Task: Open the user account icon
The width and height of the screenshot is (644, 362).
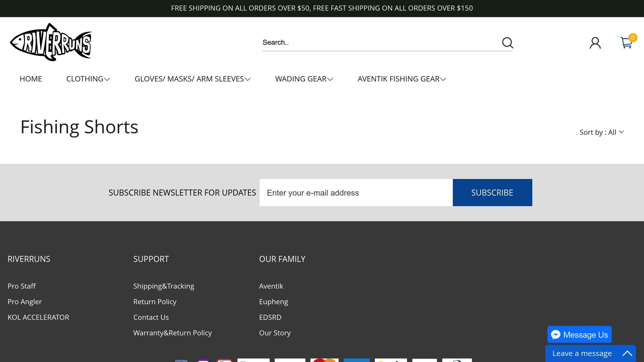Action: tap(595, 43)
